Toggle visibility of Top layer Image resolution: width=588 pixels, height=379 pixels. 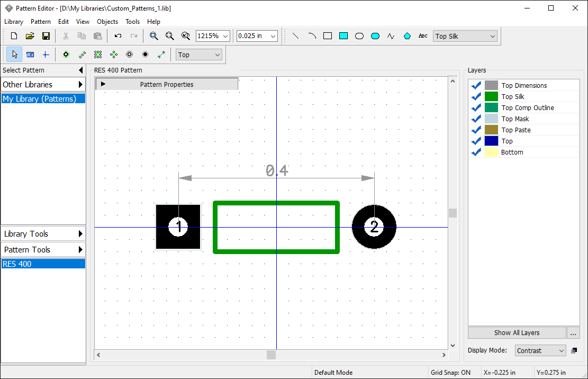click(476, 141)
